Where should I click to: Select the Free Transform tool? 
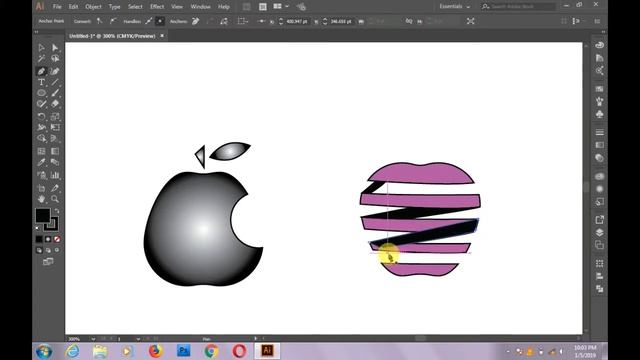click(55, 127)
